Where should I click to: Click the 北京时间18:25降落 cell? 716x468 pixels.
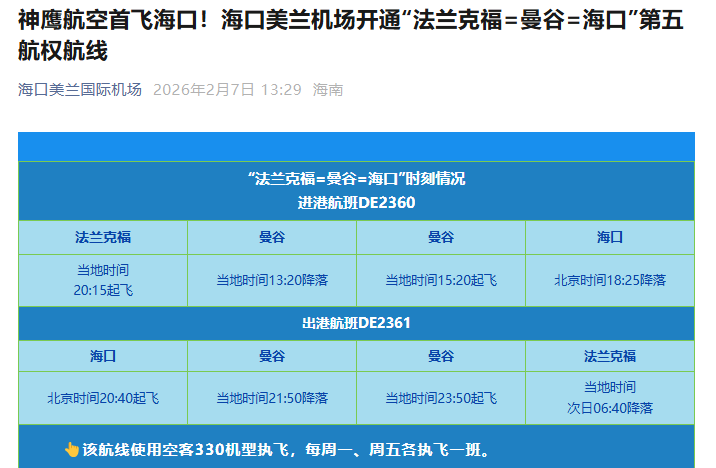[x=610, y=280]
